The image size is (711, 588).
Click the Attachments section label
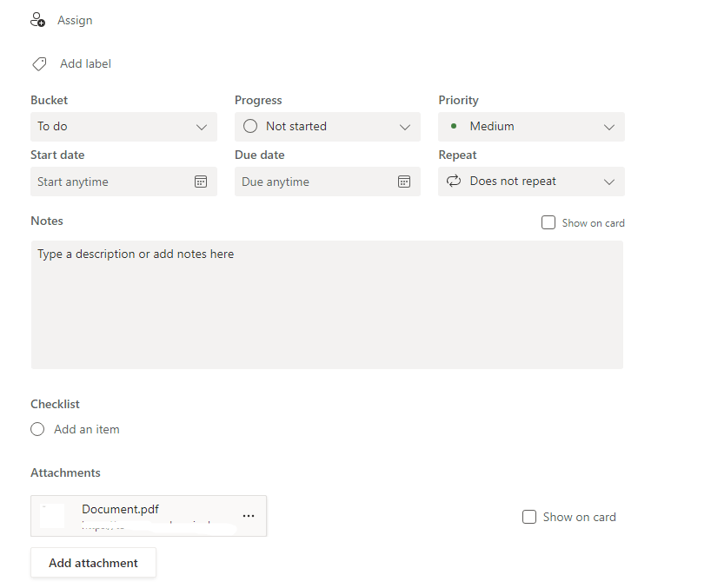tap(65, 473)
